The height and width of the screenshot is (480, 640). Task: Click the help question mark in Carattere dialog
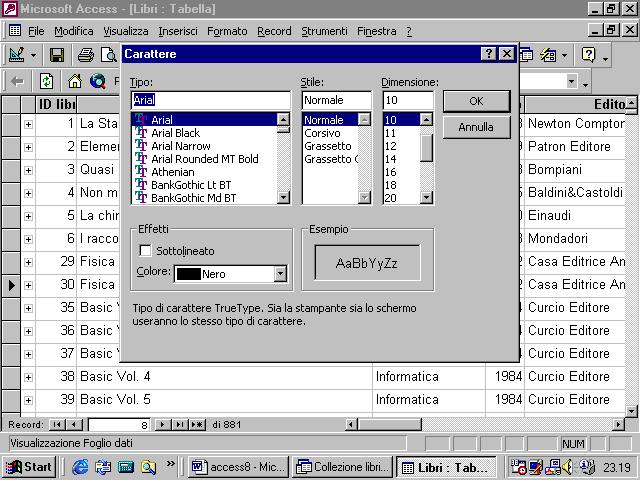[488, 53]
